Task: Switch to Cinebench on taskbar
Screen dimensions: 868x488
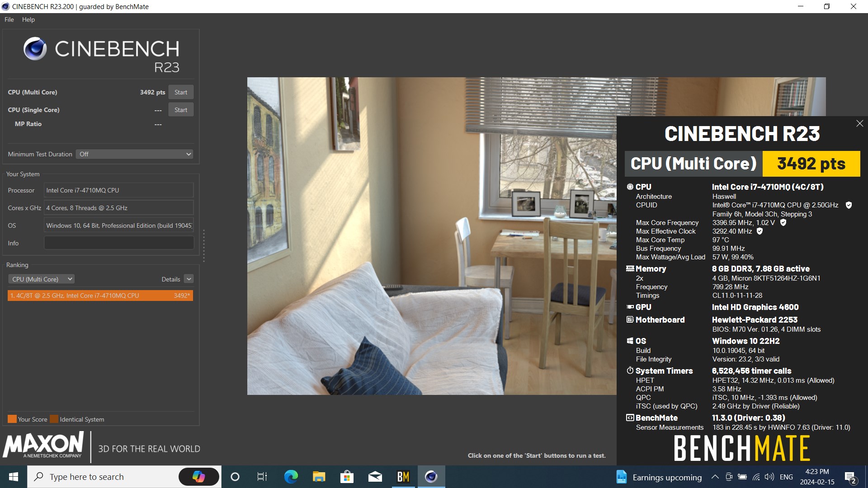Action: (431, 477)
